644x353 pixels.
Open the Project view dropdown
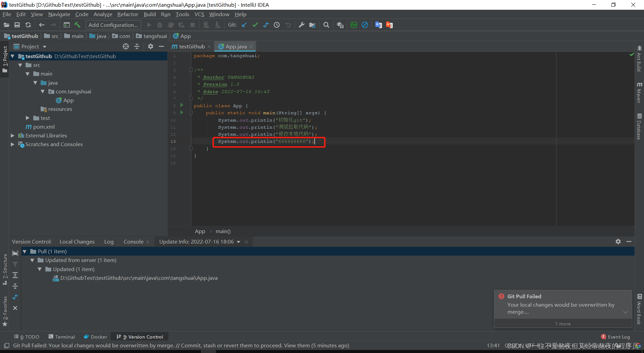point(45,47)
